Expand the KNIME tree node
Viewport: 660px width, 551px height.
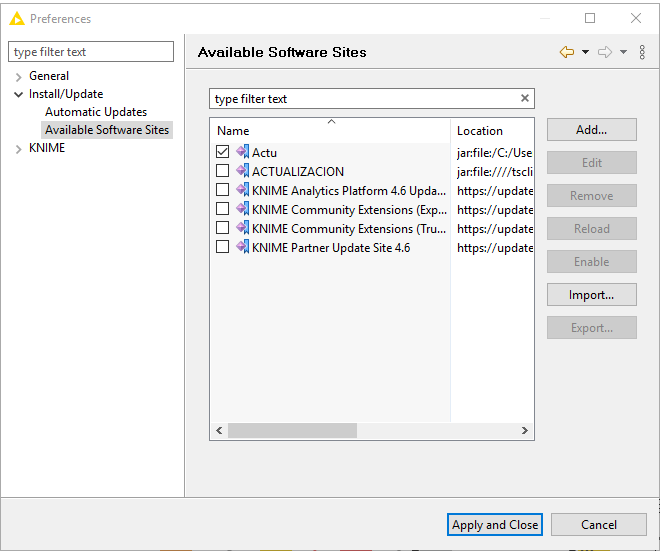click(x=19, y=149)
